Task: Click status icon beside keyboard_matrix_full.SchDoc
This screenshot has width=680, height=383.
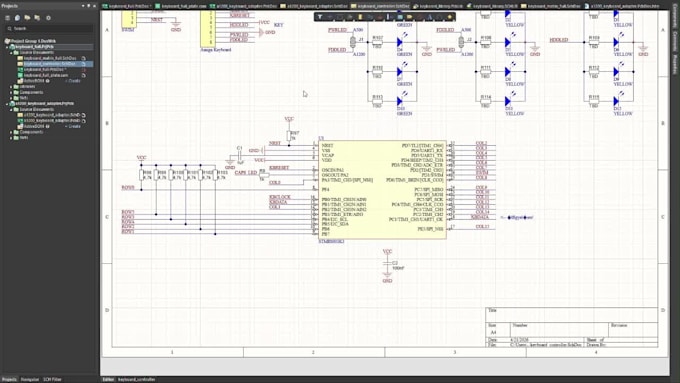Action: click(x=83, y=58)
